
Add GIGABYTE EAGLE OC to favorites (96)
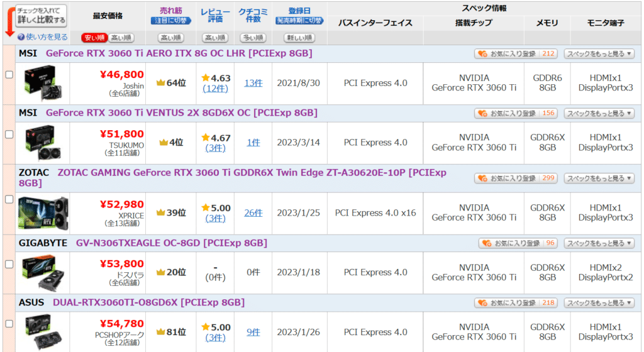518,243
